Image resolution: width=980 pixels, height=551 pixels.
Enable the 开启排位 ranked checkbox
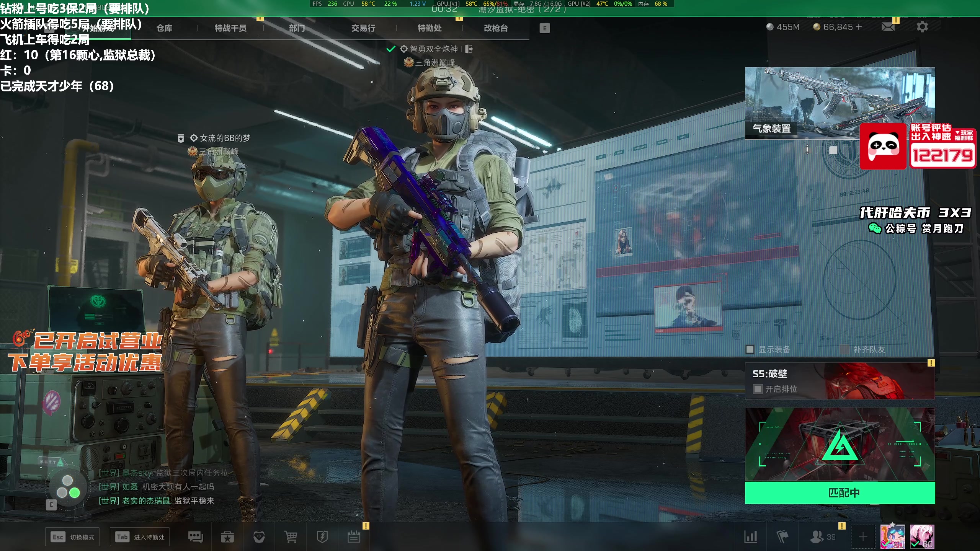tap(758, 389)
